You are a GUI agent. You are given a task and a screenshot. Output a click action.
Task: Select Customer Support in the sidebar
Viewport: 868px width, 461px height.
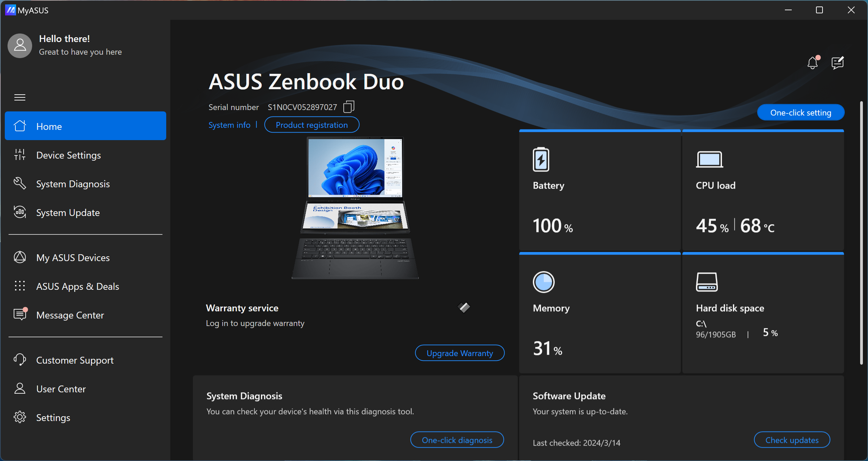coord(86,360)
